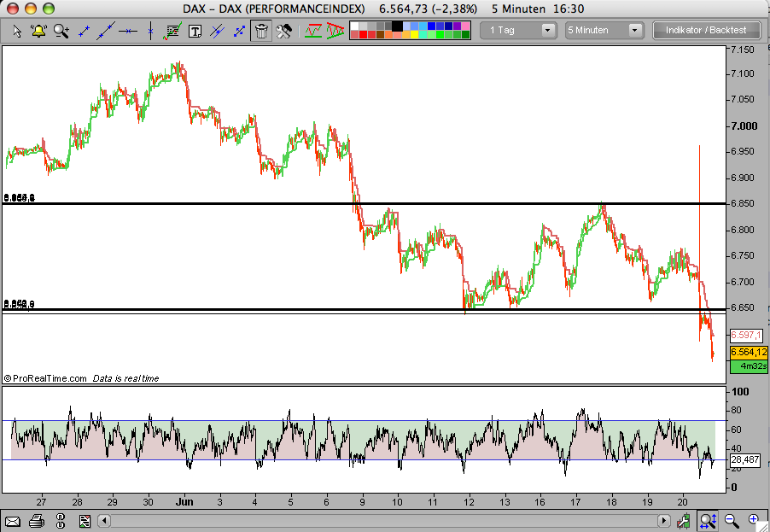Click the 6.597,1 indicator value label
Screen dimensions: 770x532
746,336
